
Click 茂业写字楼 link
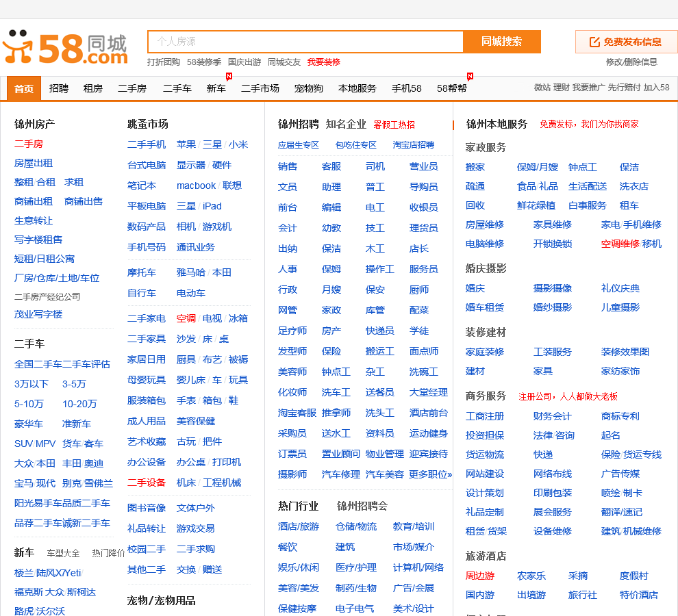coord(38,314)
